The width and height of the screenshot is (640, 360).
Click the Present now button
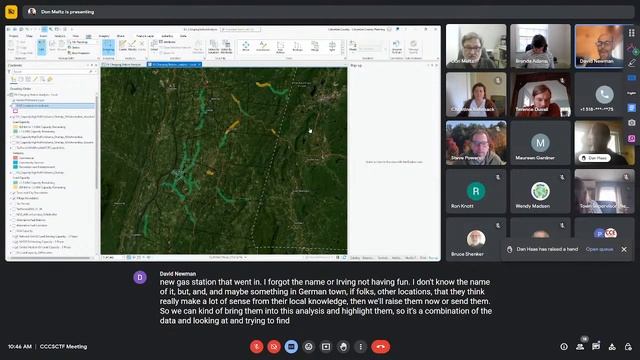(326, 347)
